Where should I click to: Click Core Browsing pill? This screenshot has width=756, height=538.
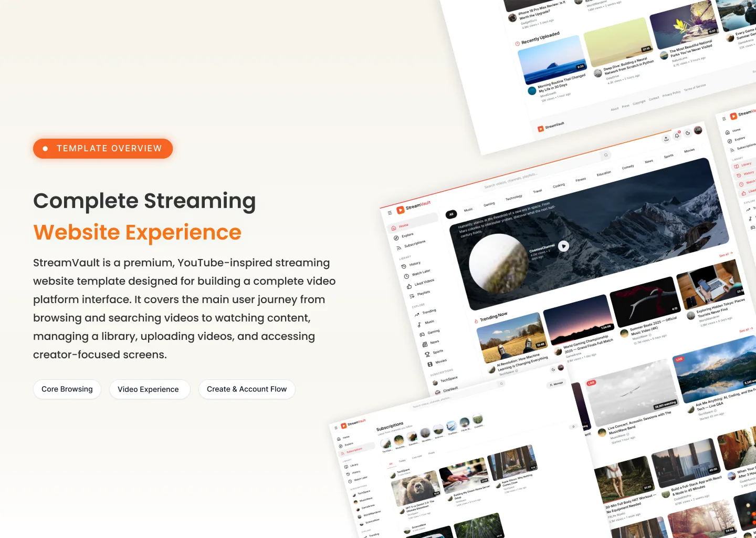pyautogui.click(x=67, y=389)
